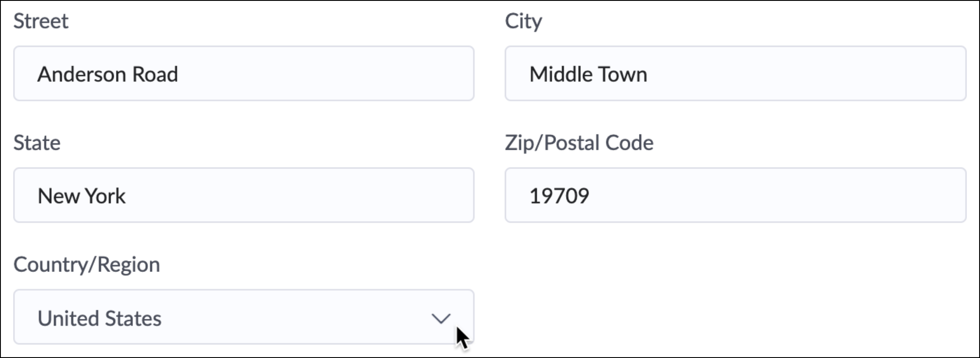
Task: Click the State label above New York
Action: 37,143
